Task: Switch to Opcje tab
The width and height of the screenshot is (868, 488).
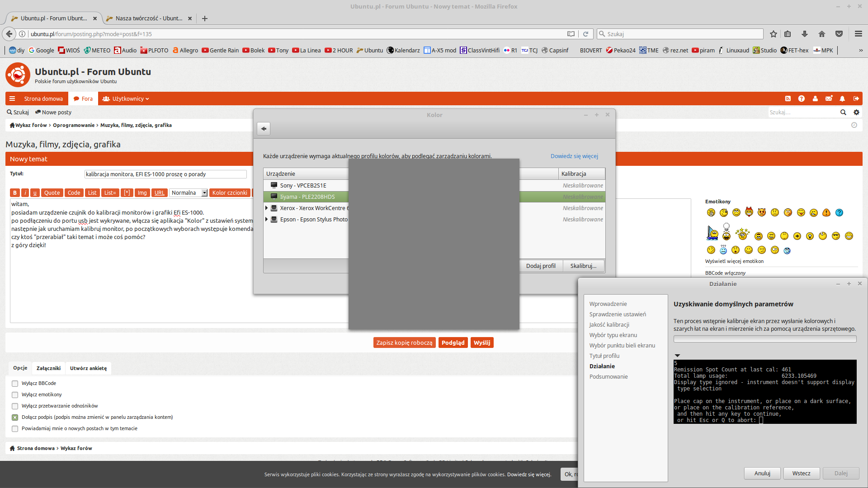Action: (20, 368)
